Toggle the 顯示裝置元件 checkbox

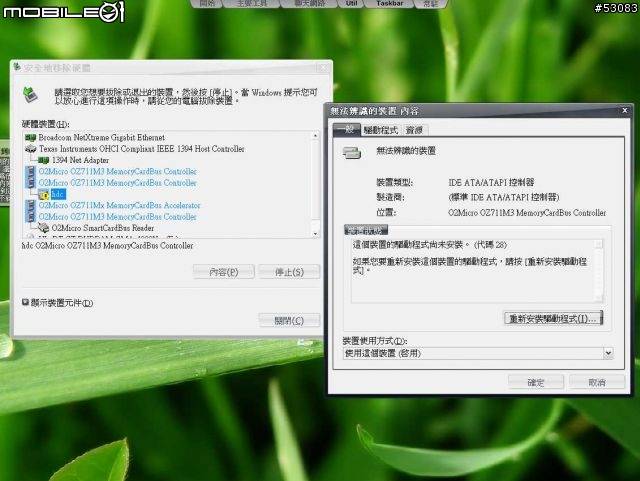coord(25,302)
